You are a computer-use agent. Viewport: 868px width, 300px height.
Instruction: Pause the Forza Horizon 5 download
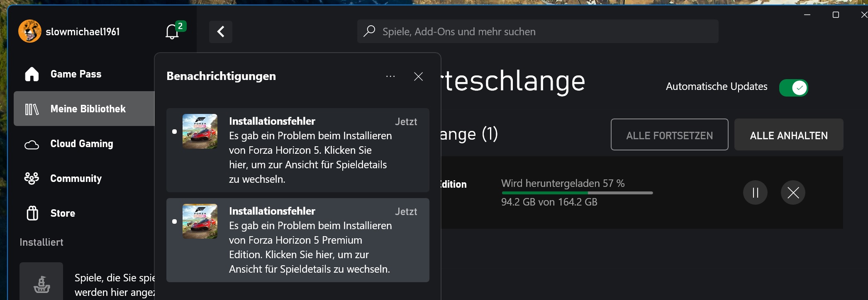tap(755, 192)
